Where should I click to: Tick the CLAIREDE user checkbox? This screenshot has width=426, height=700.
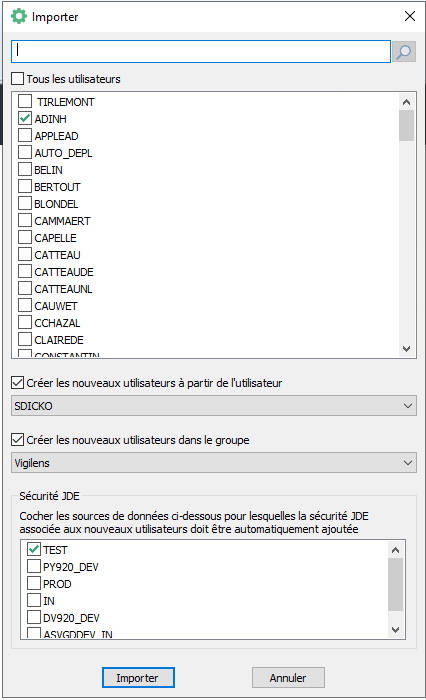[x=25, y=339]
